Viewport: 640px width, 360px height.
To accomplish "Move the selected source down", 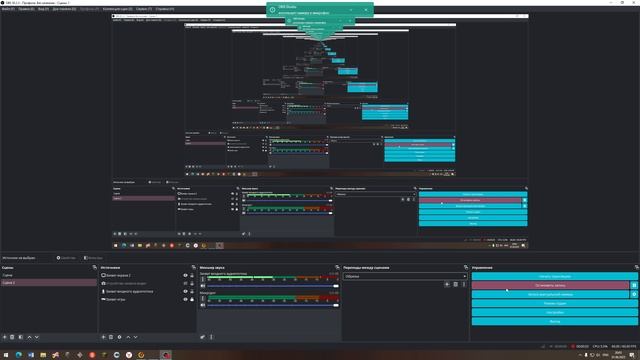I will click(136, 337).
